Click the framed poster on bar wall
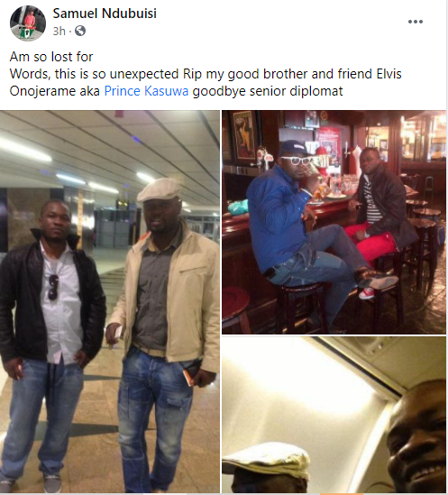This screenshot has height=495, width=448. 244,136
